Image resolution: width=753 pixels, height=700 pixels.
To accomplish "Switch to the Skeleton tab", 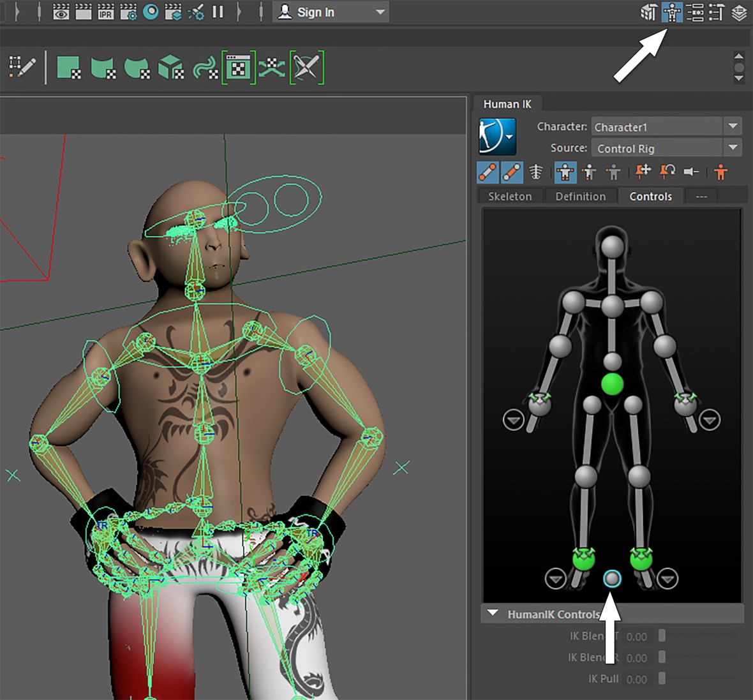I will pos(510,197).
